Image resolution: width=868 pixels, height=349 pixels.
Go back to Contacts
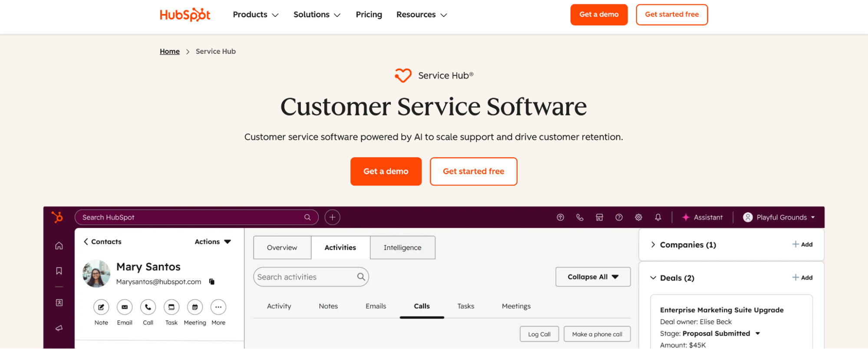click(x=102, y=241)
